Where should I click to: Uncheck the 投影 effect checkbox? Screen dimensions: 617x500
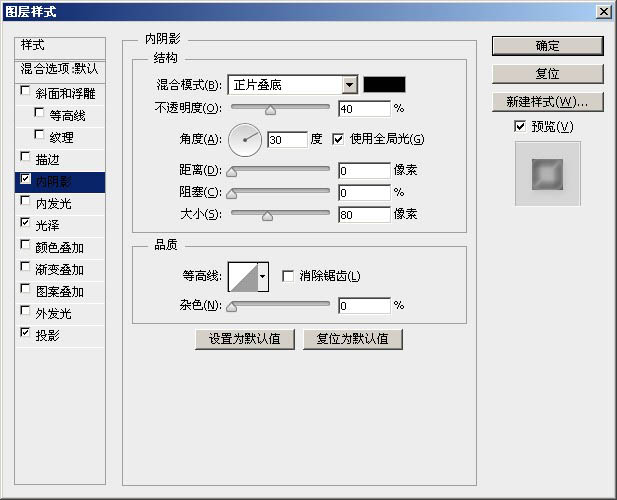coord(25,333)
